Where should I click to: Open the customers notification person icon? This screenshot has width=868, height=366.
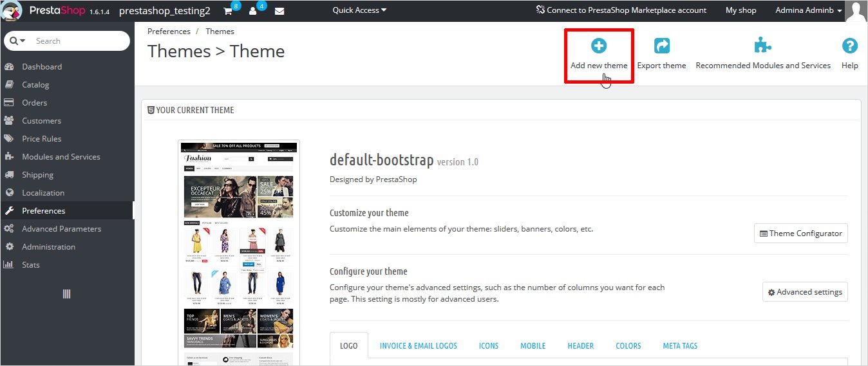tap(253, 11)
